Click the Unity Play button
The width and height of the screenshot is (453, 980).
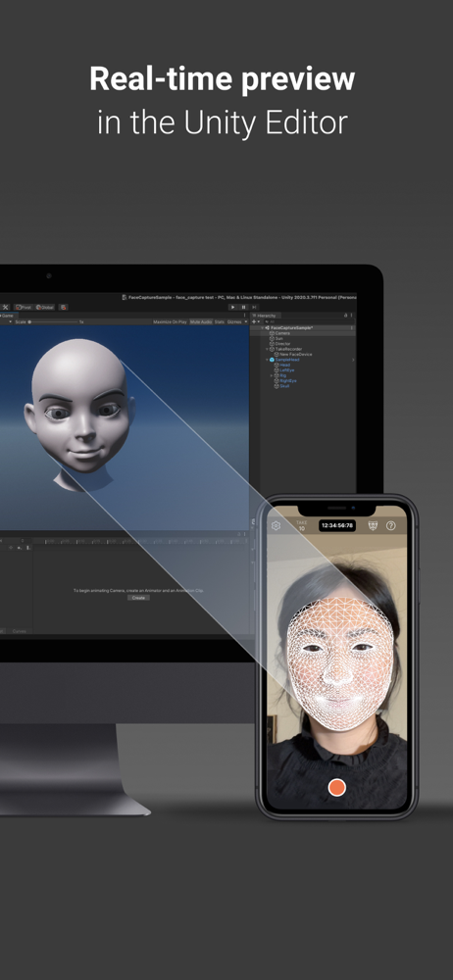pos(232,308)
